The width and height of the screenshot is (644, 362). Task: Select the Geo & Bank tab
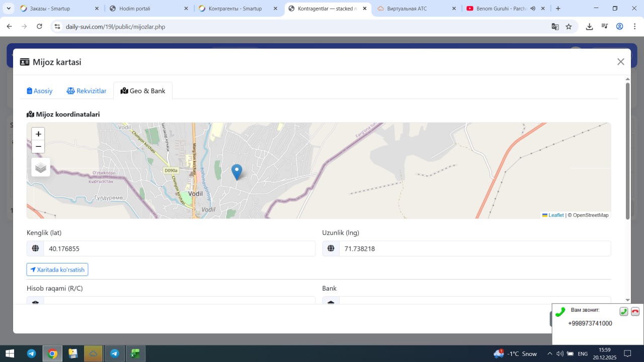coord(143,91)
